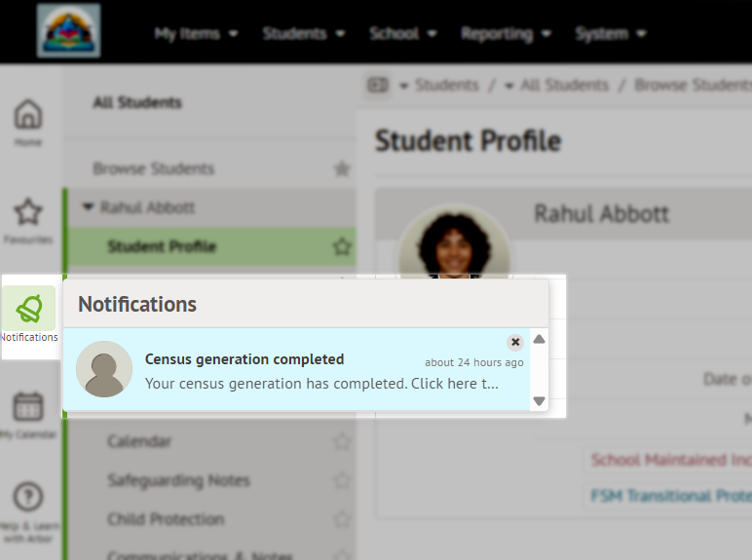The height and width of the screenshot is (560, 752).
Task: Open the Favourites star in sidebar
Action: coord(28,213)
